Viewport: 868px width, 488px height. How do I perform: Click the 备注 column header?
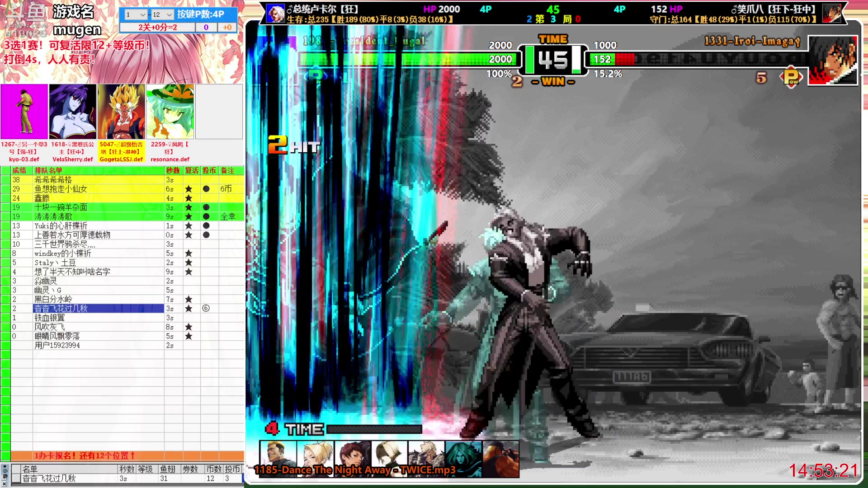coord(231,170)
